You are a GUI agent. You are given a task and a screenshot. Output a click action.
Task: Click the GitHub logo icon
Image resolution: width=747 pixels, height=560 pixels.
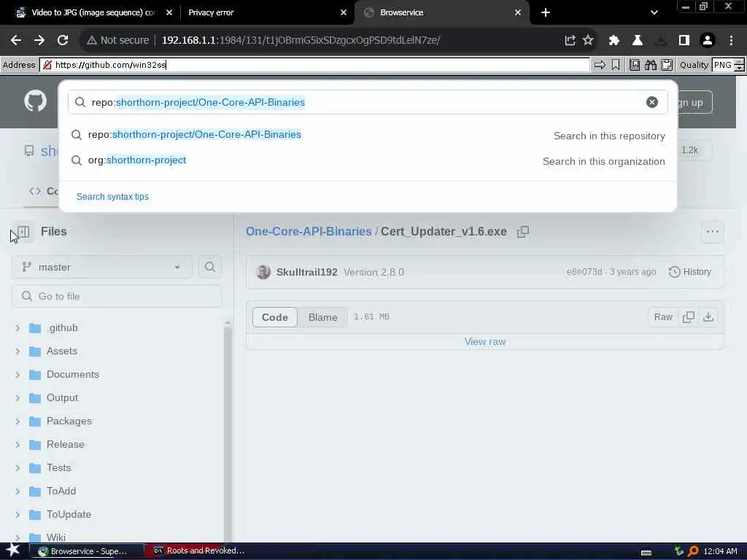35,101
